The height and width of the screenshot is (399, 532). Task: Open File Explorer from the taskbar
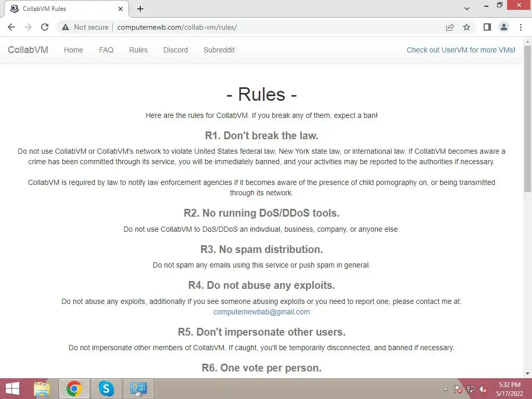click(42, 389)
